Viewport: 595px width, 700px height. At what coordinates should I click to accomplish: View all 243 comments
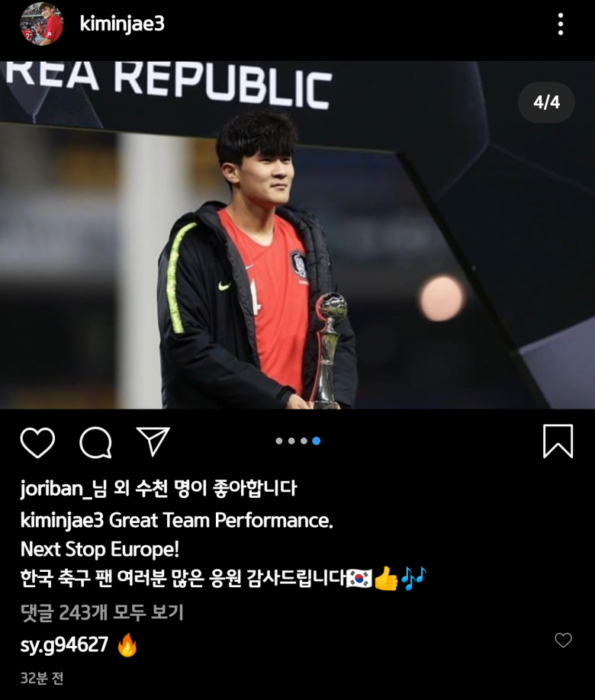tap(102, 612)
